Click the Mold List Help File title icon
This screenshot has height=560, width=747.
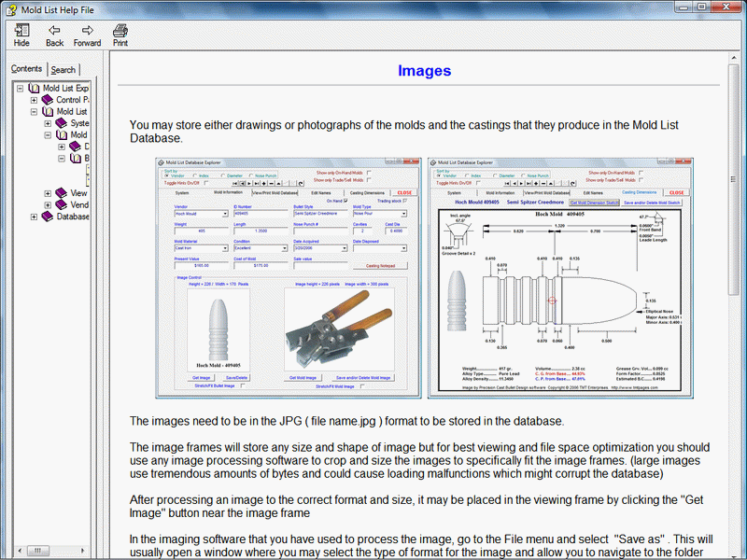coord(11,10)
